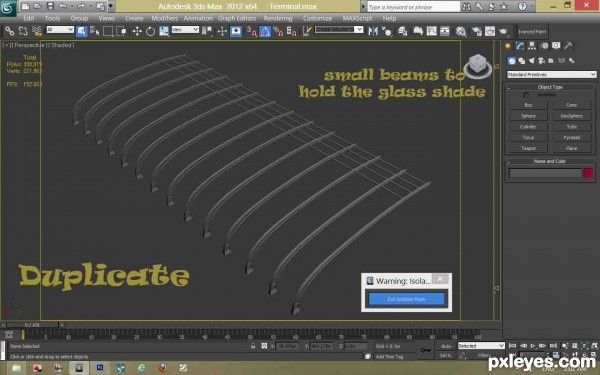The image size is (600, 375).
Task: Click the red object color swatch
Action: pos(588,173)
